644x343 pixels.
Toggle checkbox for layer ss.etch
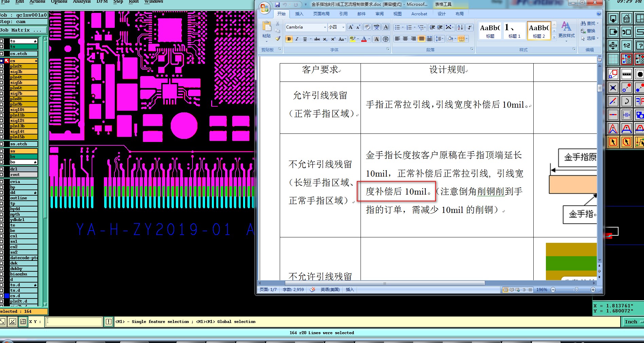click(2, 144)
